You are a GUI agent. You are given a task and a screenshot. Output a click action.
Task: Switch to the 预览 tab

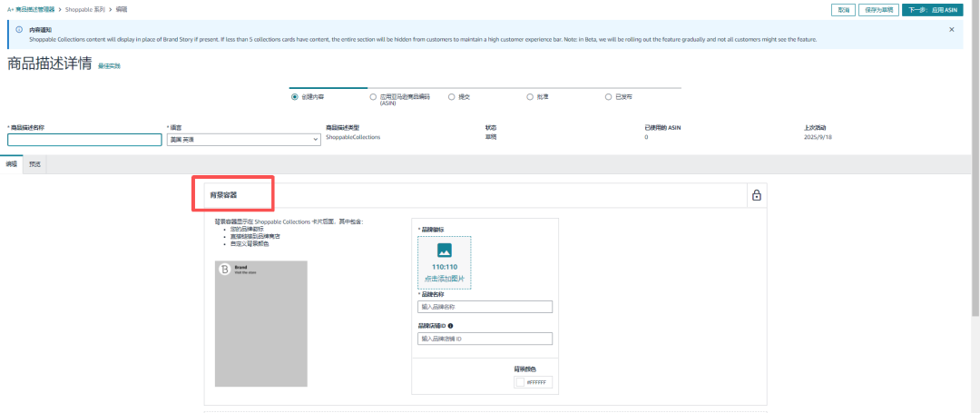tap(34, 164)
